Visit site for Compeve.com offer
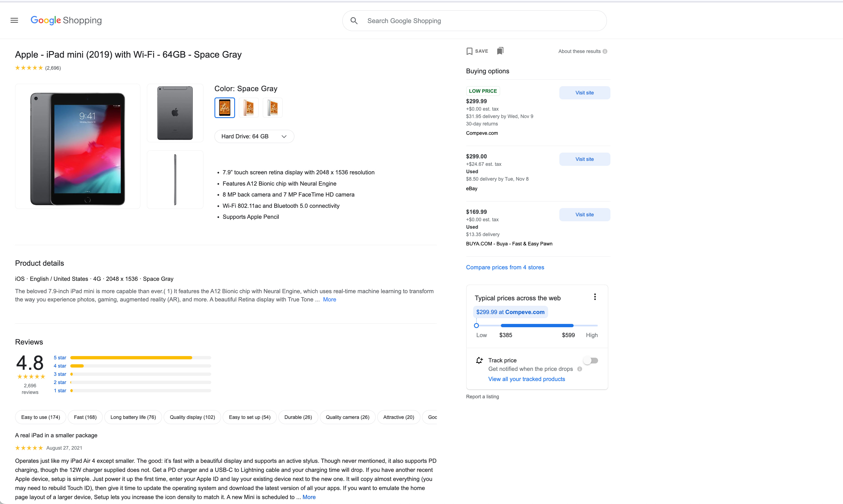The width and height of the screenshot is (843, 504). click(x=584, y=93)
